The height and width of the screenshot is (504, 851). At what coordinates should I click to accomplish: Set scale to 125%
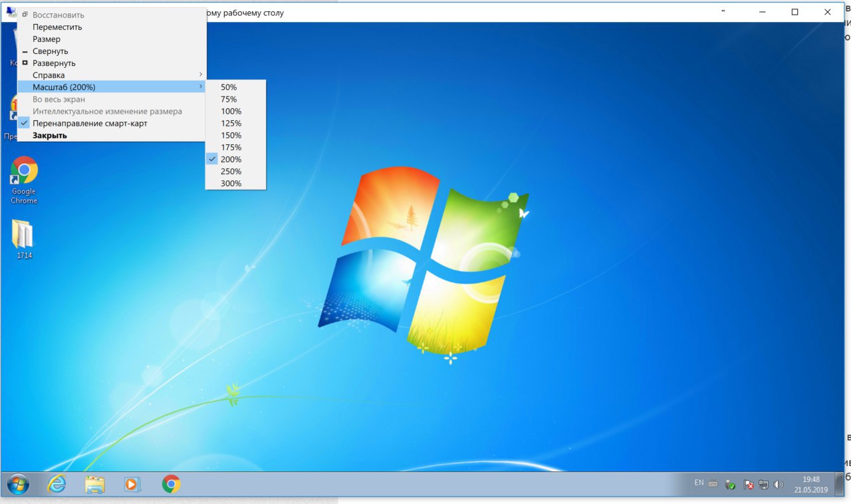[x=235, y=123]
